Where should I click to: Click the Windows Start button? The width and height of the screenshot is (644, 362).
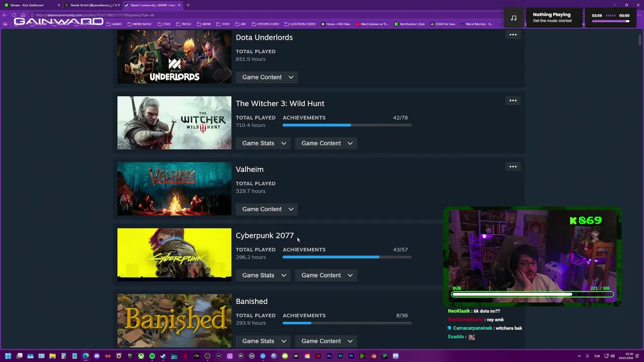8,356
